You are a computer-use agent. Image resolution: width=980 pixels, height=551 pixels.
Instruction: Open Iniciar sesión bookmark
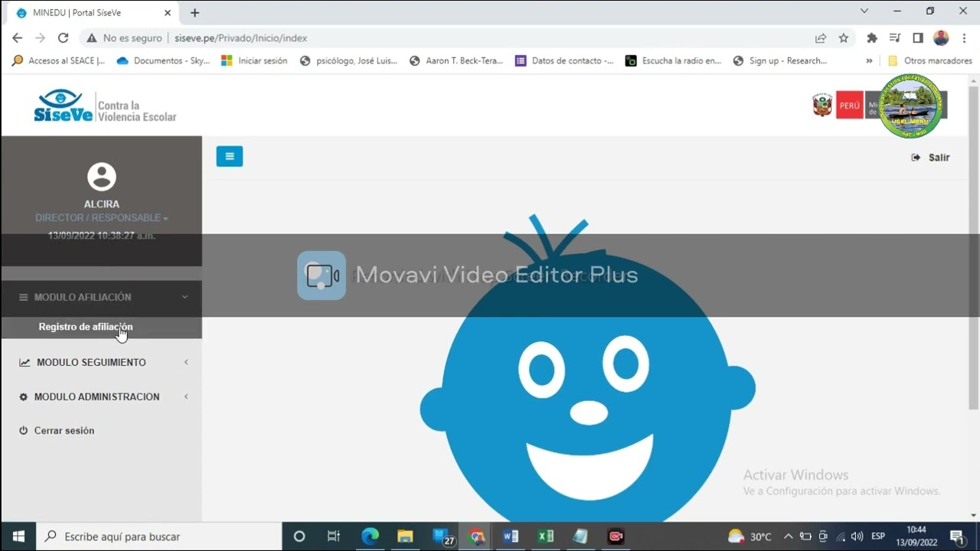coord(254,60)
